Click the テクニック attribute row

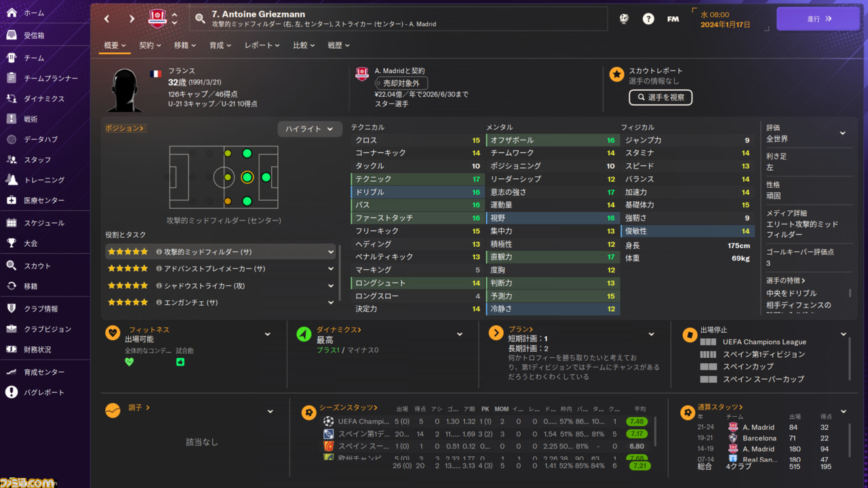click(416, 179)
